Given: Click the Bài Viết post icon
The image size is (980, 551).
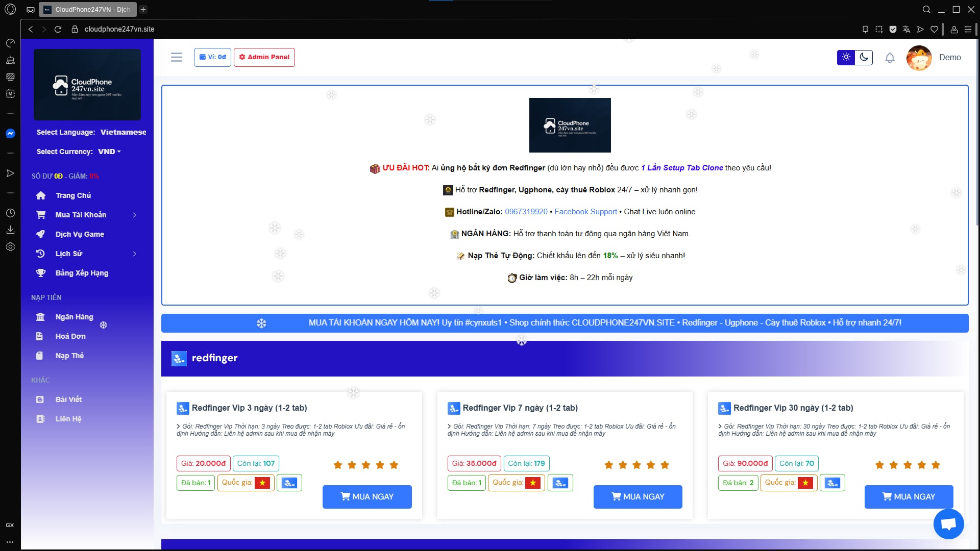Looking at the screenshot, I should (x=40, y=399).
